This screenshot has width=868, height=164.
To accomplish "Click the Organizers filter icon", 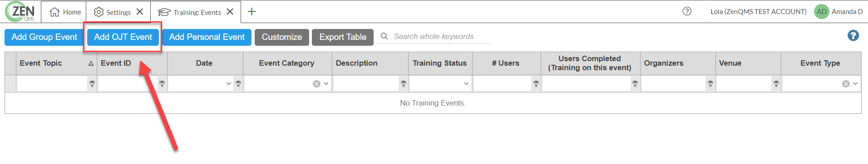I will coord(710,84).
